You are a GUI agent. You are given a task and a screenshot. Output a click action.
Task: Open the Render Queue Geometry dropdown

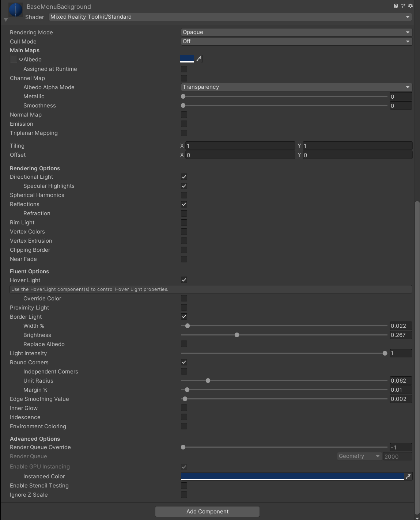coord(359,456)
